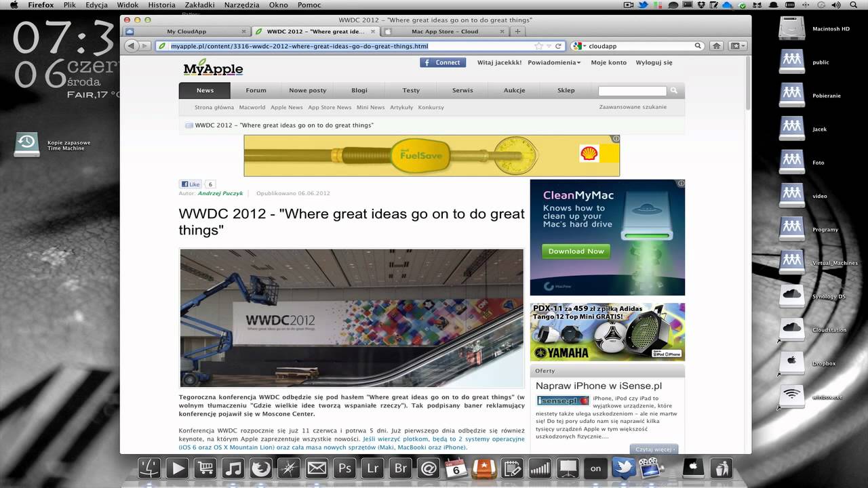Open the notepad with pencil dock icon
Viewport: 868px width, 488px height.
point(512,468)
